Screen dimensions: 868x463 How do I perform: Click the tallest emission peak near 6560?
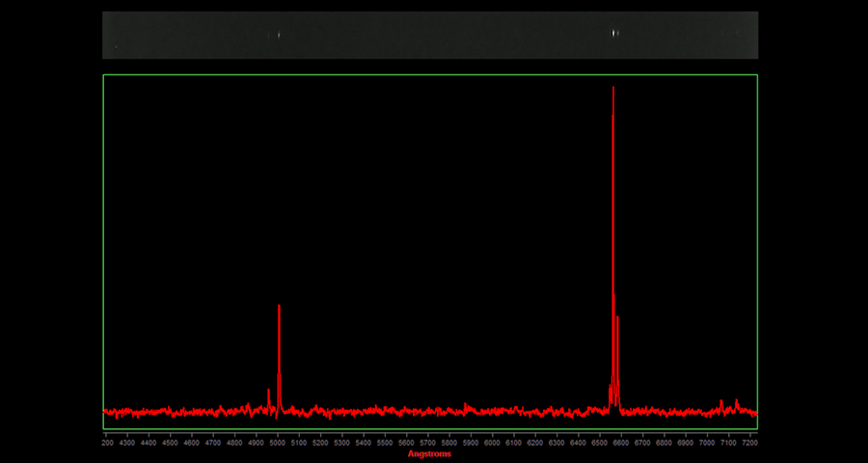[x=613, y=89]
